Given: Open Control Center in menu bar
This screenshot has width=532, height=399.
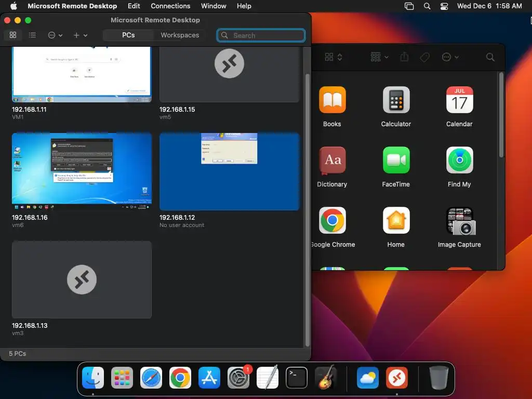Looking at the screenshot, I should [444, 6].
